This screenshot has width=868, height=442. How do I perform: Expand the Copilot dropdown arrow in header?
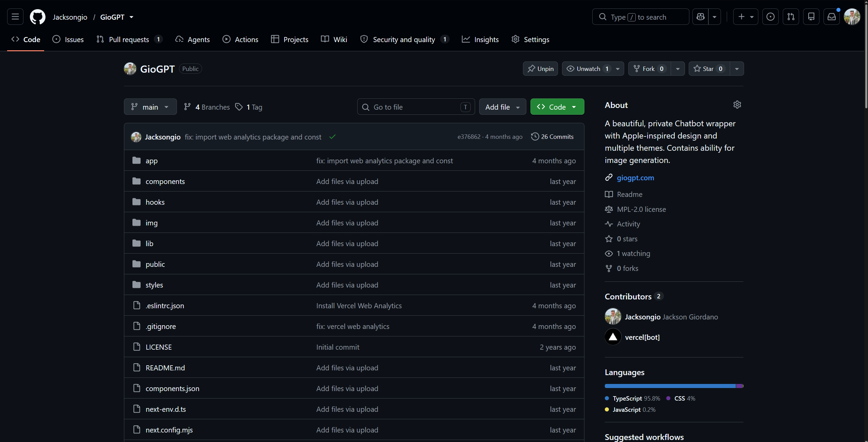point(715,17)
